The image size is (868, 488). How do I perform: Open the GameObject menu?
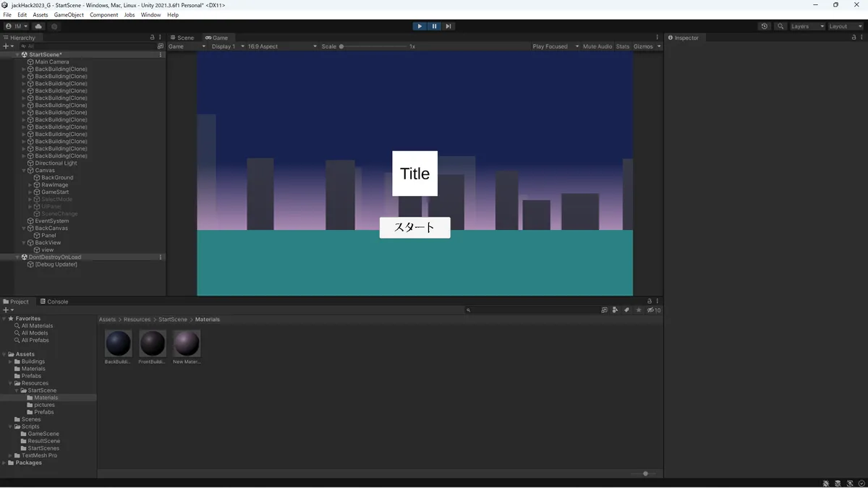(x=69, y=14)
